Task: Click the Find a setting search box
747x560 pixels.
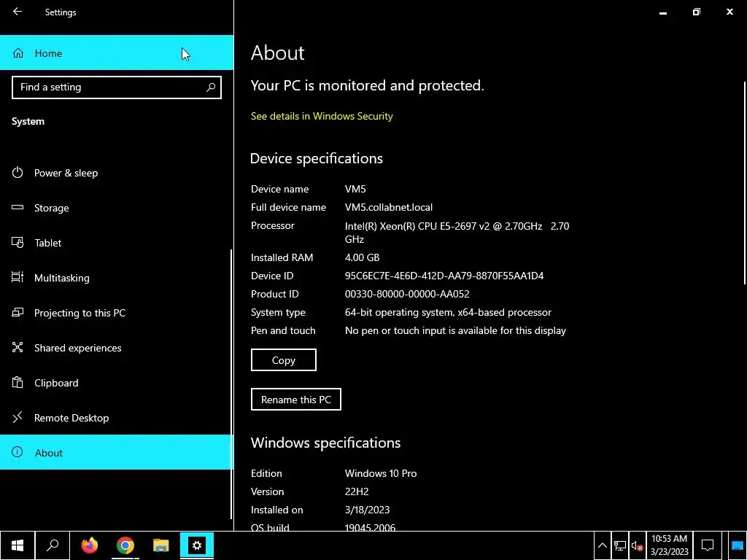Action: (x=117, y=87)
